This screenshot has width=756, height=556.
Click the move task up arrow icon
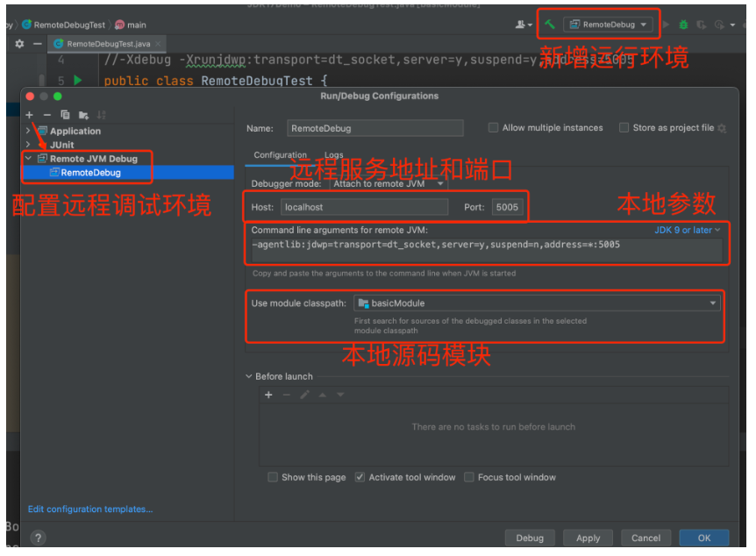(323, 395)
